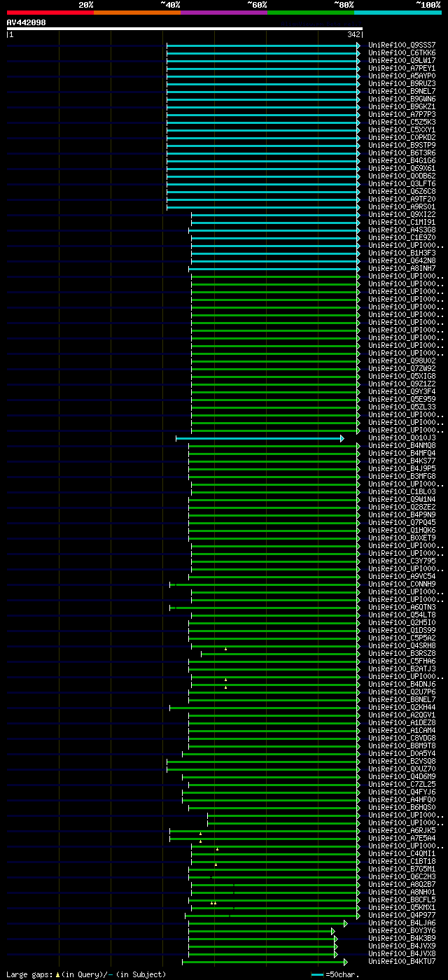This screenshot has width=448, height=980.
Task: Select hit label UniRef100_C3Y795
Action: pyautogui.click(x=402, y=561)
